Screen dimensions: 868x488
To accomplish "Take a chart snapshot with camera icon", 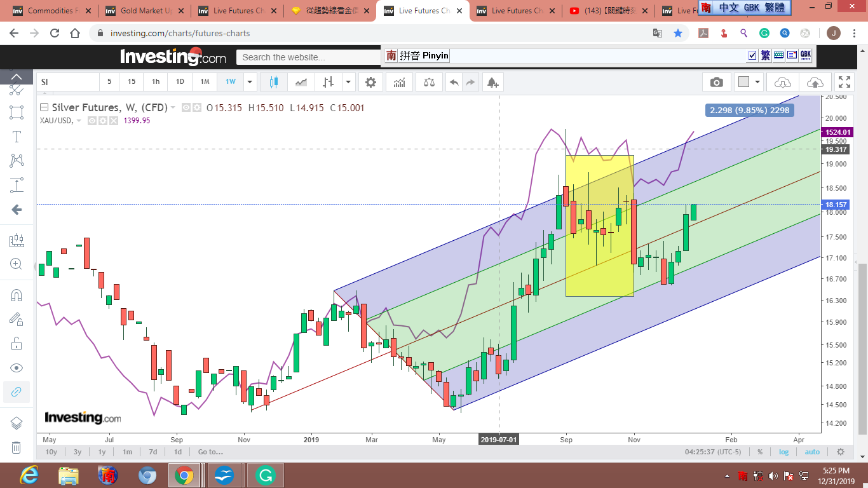I will coord(716,82).
